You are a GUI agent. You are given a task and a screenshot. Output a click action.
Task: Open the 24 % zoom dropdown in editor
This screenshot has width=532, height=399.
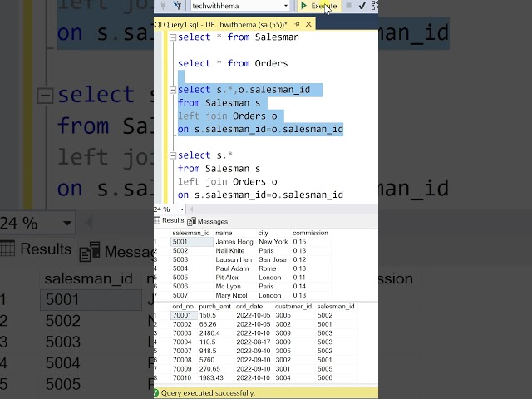pyautogui.click(x=182, y=209)
